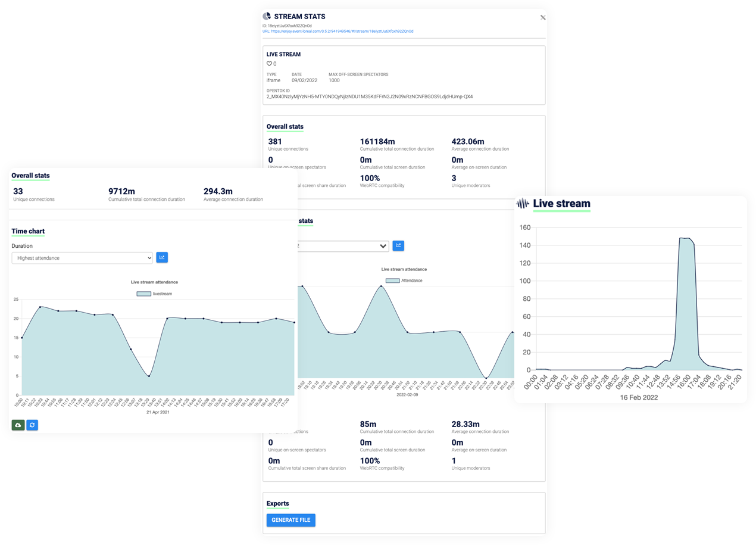Click the 16 Feb 2022 axis label
This screenshot has width=756, height=545.
[639, 397]
